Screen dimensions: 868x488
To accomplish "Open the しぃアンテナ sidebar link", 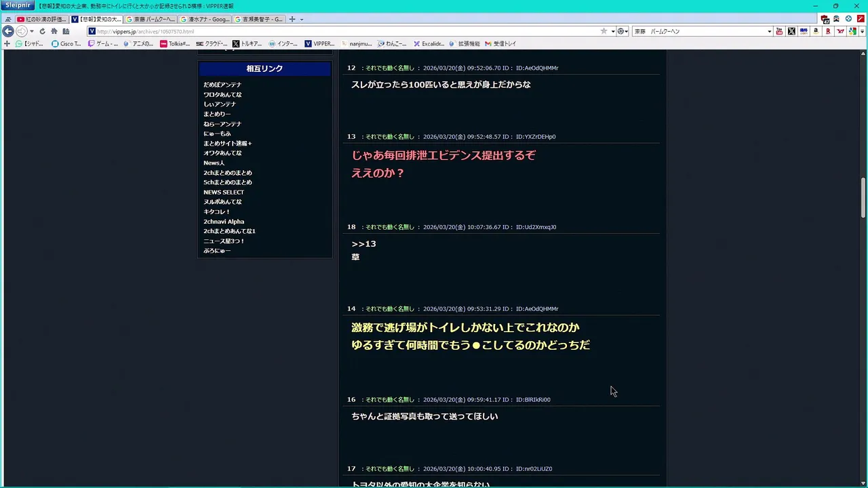I will [x=220, y=104].
